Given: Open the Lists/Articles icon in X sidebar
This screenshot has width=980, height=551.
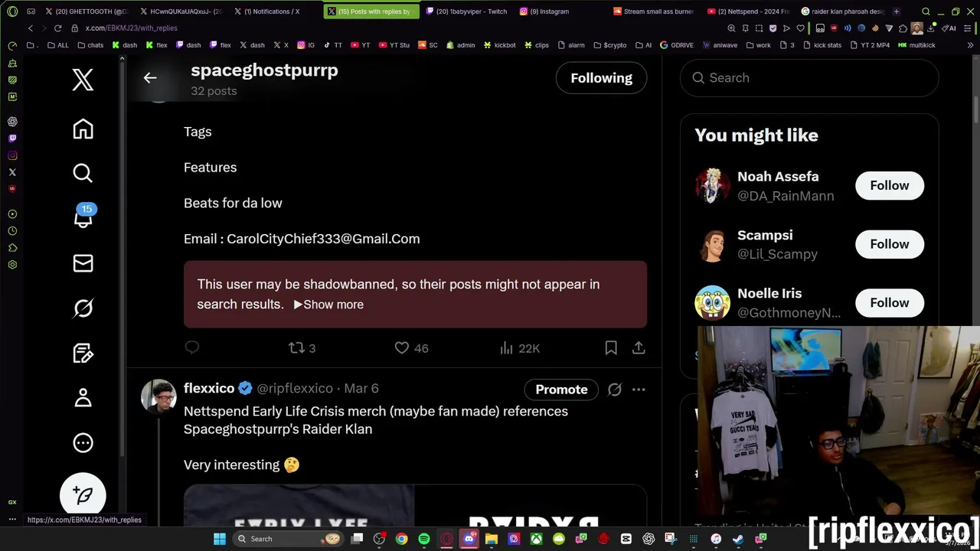Looking at the screenshot, I should (83, 353).
